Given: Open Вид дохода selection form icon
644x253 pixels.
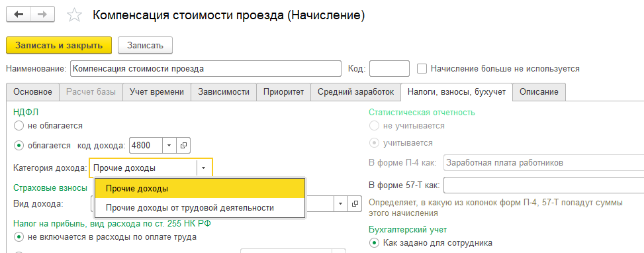Looking at the screenshot, I should pos(355,203).
